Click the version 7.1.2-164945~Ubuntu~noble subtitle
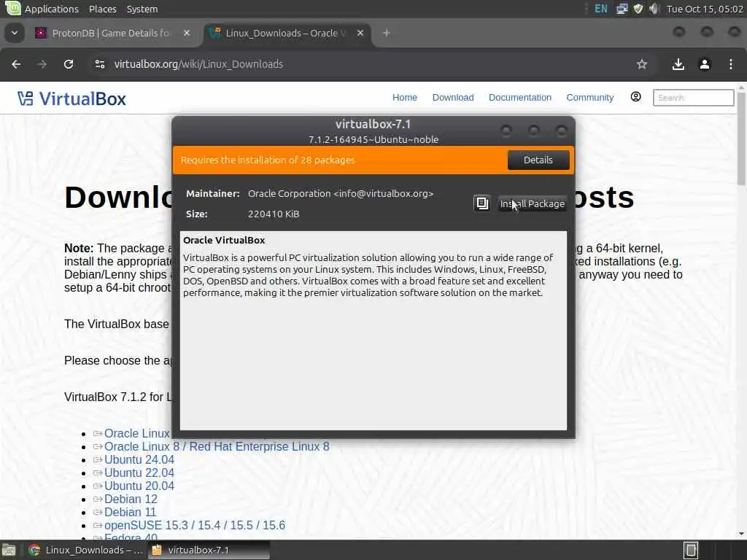This screenshot has width=747, height=560. 373,140
